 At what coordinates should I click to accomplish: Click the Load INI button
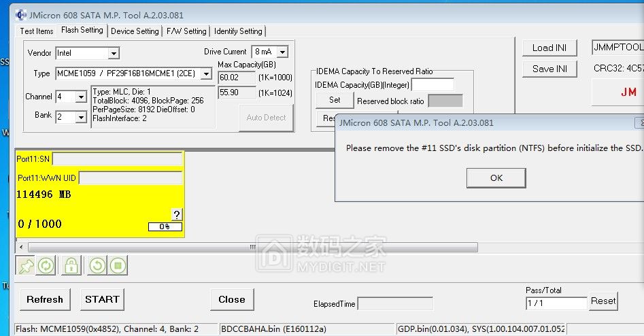coord(549,48)
